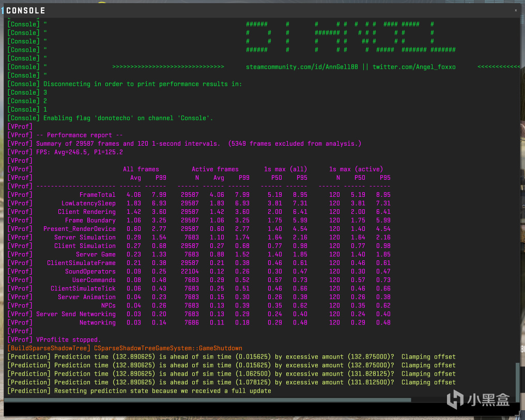Click the 'Resetting prediction state' line
The width and height of the screenshot is (525, 420).
[163, 391]
